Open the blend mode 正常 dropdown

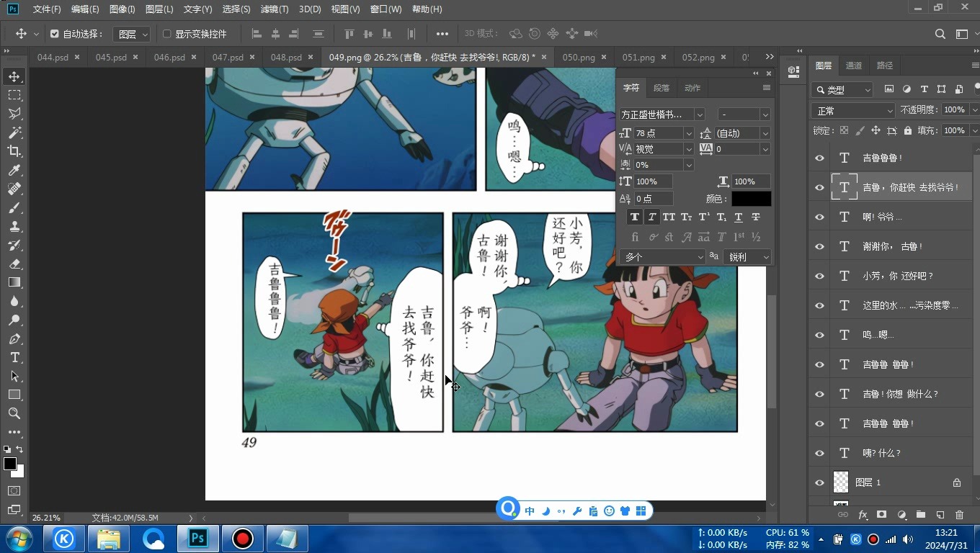[852, 111]
